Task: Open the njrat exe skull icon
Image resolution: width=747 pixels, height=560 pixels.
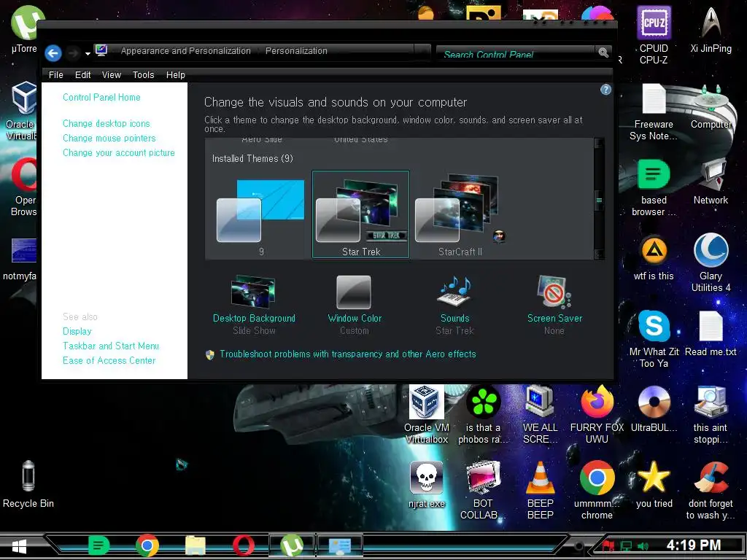Action: click(x=426, y=485)
